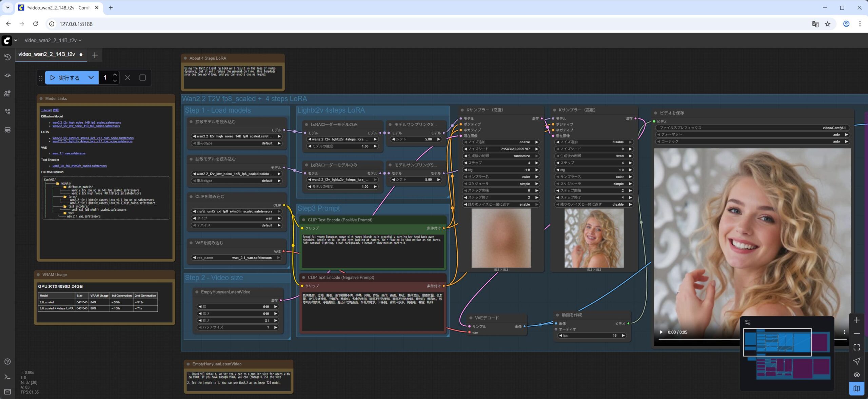The height and width of the screenshot is (399, 868).
Task: Click the Run (実行する) button
Action: (65, 78)
